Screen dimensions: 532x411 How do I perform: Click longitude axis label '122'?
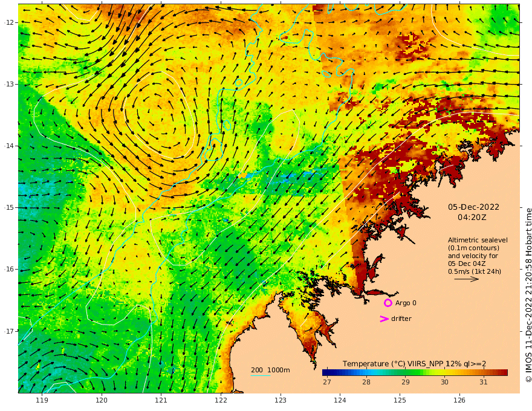point(221,400)
